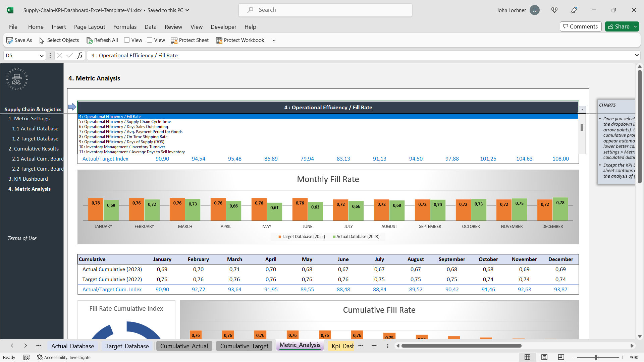Click the Save As toolbar icon
This screenshot has height=362, width=644.
point(9,40)
